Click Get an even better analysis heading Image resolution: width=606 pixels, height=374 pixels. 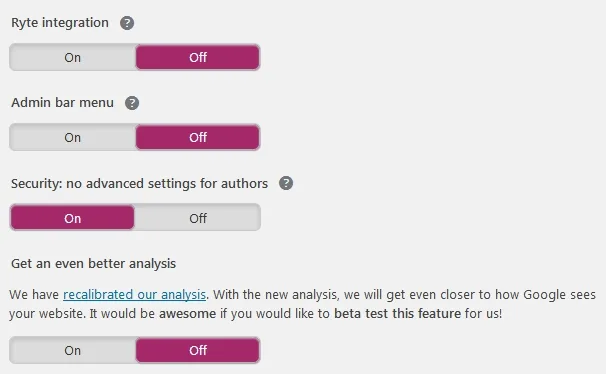click(x=93, y=264)
